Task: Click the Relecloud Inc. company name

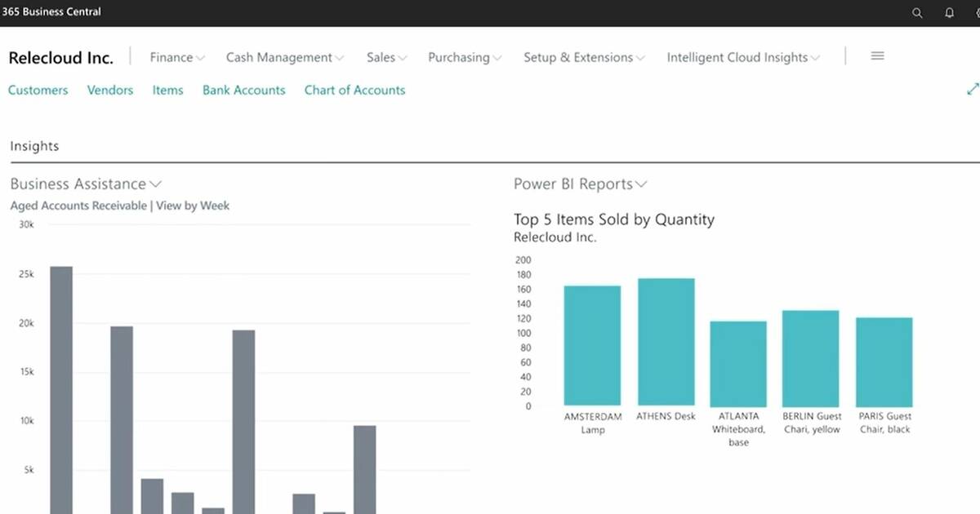Action: tap(60, 57)
